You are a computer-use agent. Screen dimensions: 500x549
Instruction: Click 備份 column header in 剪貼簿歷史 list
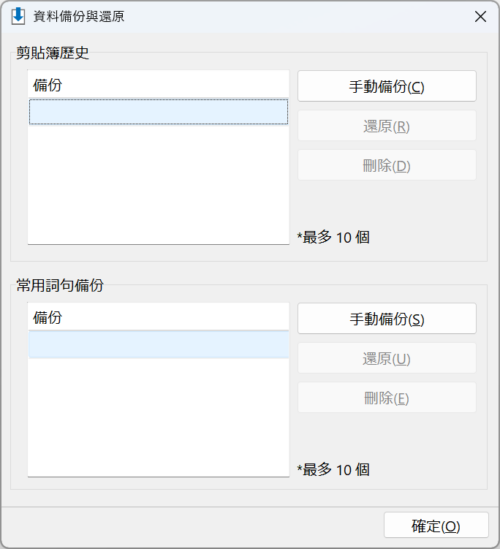click(158, 85)
